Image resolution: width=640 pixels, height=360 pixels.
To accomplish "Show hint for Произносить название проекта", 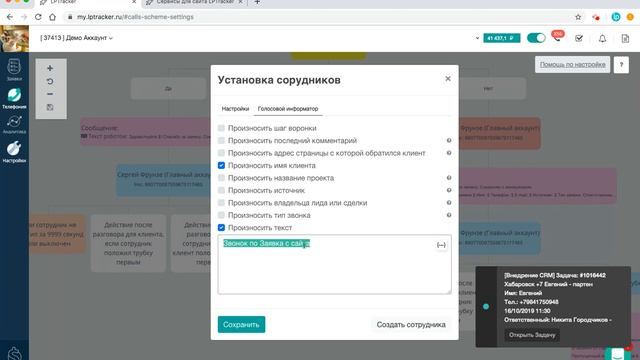I will pyautogui.click(x=449, y=178).
